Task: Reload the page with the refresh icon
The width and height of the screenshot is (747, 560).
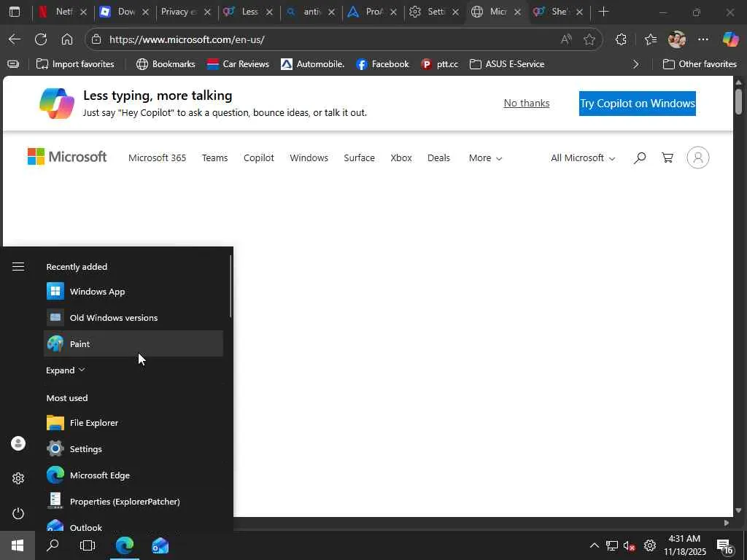Action: pyautogui.click(x=41, y=39)
